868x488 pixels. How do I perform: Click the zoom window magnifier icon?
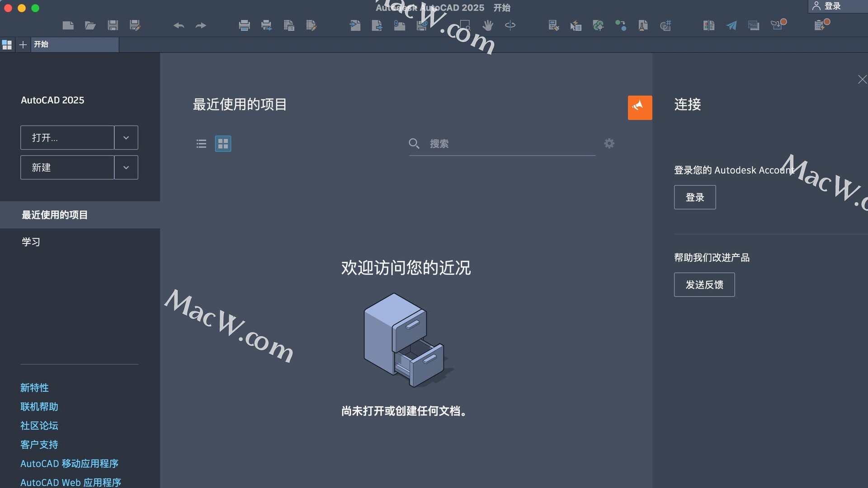465,25
